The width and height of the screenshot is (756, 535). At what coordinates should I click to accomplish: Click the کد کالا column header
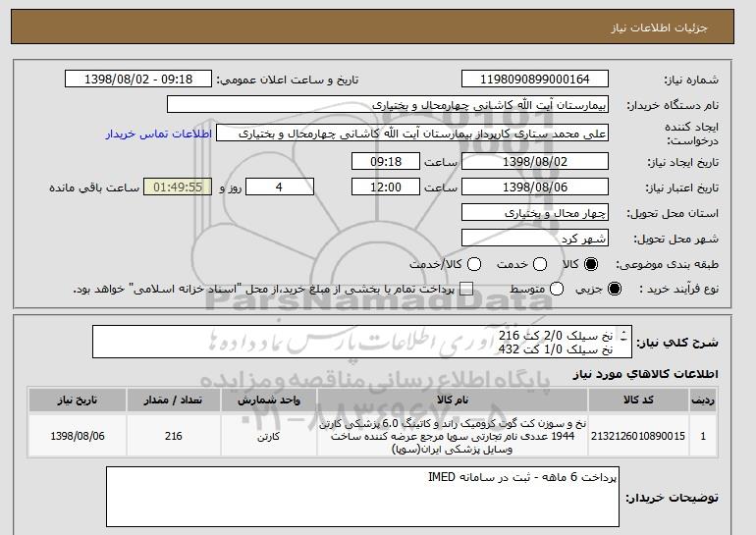pyautogui.click(x=638, y=401)
